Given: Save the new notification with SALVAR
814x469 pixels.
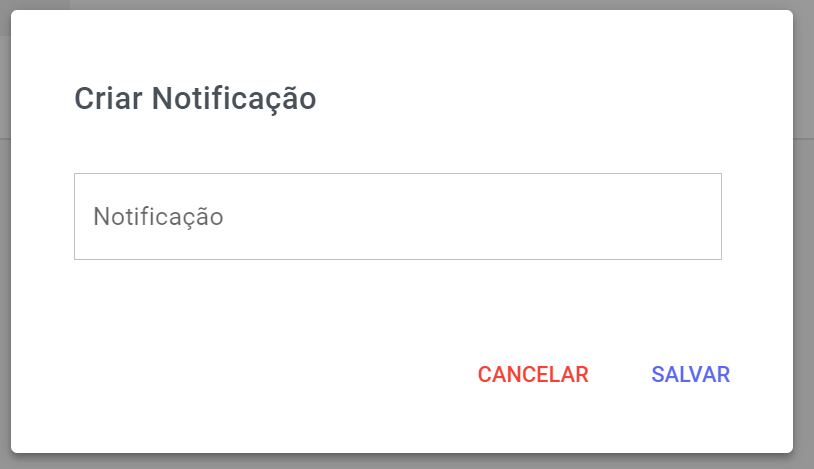Looking at the screenshot, I should coord(690,374).
